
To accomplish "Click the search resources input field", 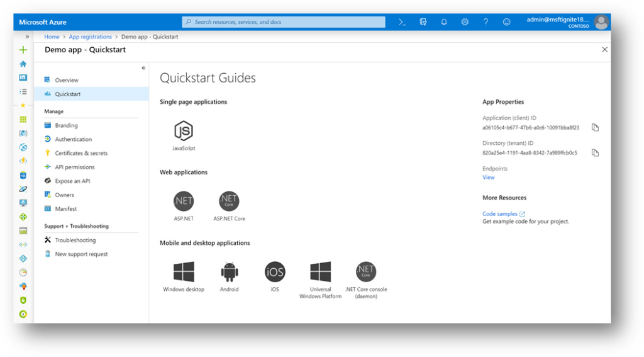I will (x=284, y=22).
